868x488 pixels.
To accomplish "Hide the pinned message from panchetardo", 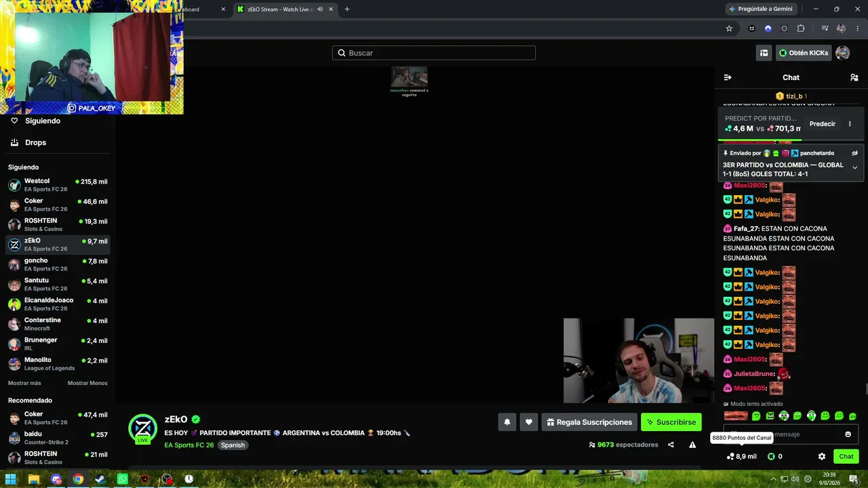I will (855, 153).
